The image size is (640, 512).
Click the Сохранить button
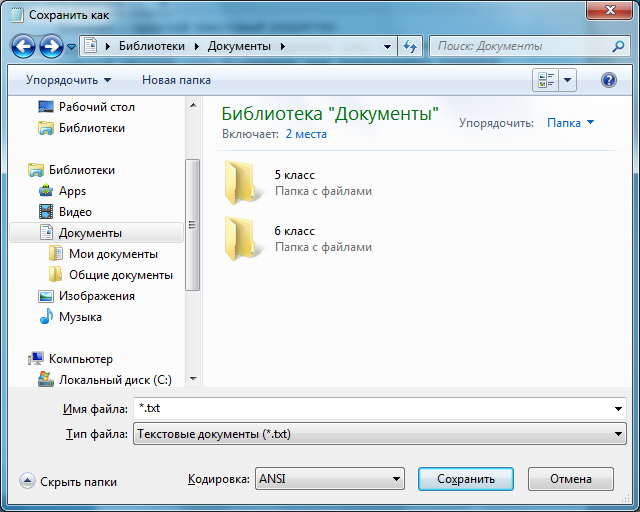pos(466,479)
